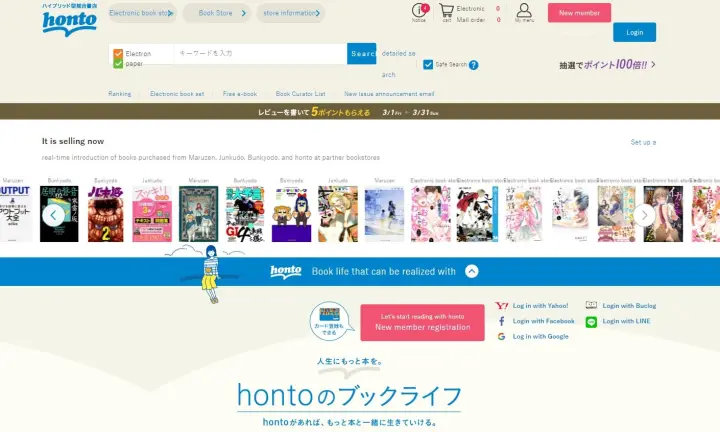Click the blue Login button
Viewport: 720px width, 432px height.
[x=634, y=32]
